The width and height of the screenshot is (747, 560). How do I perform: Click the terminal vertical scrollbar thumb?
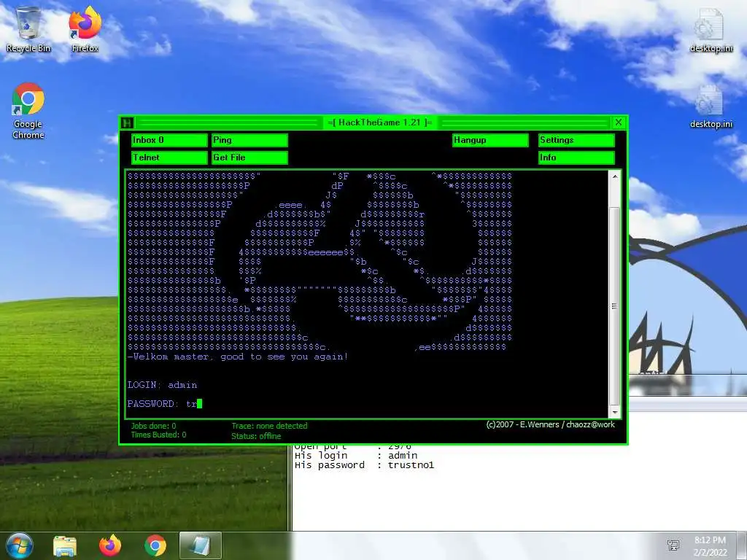click(614, 306)
